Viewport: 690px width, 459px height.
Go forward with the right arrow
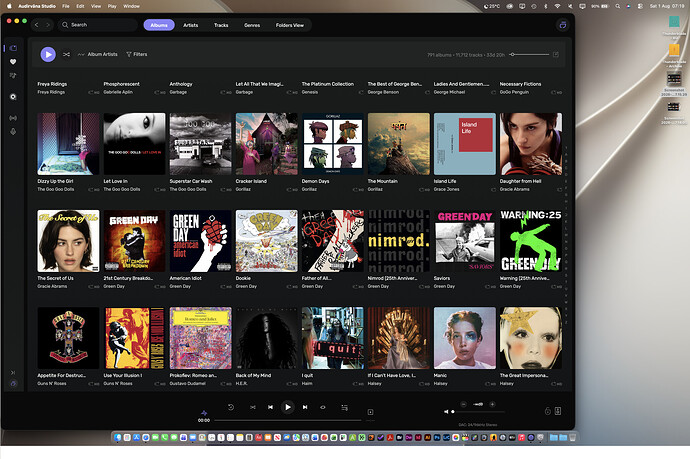(x=48, y=25)
